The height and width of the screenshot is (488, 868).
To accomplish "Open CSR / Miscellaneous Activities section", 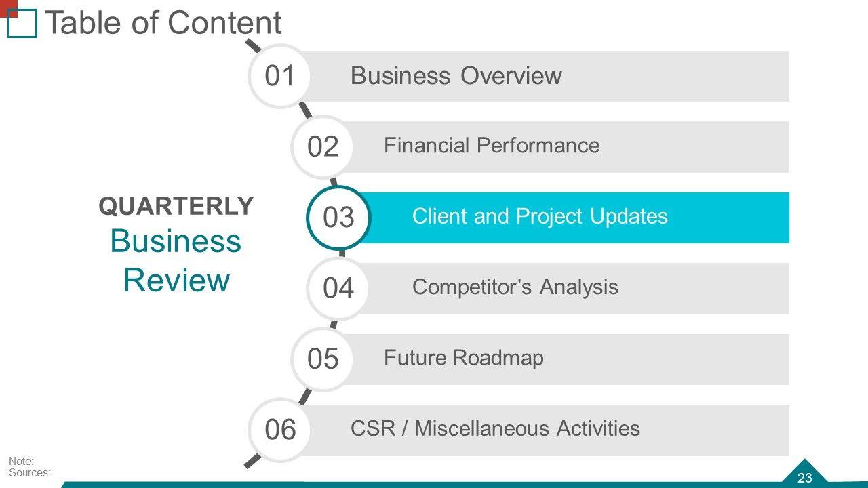I will pyautogui.click(x=495, y=429).
